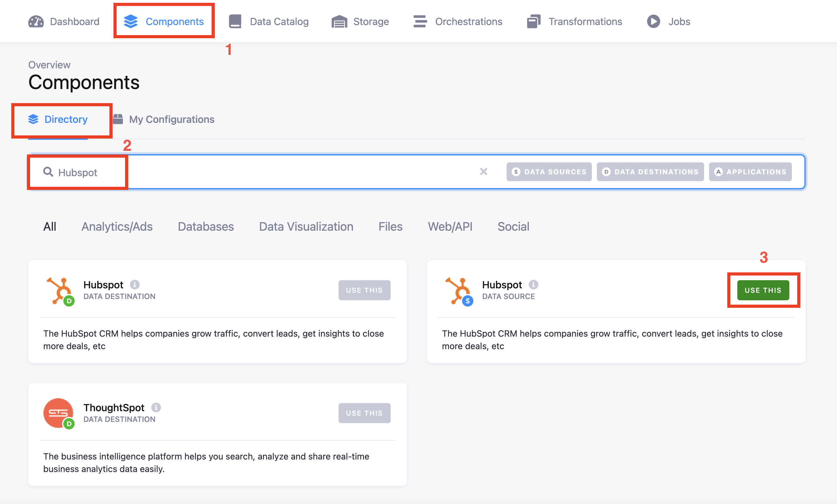Open the Data Catalog book icon

[x=235, y=21]
